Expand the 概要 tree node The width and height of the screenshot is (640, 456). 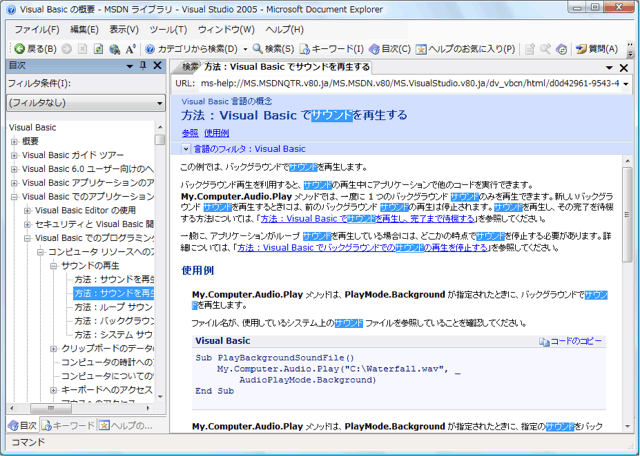(14, 142)
